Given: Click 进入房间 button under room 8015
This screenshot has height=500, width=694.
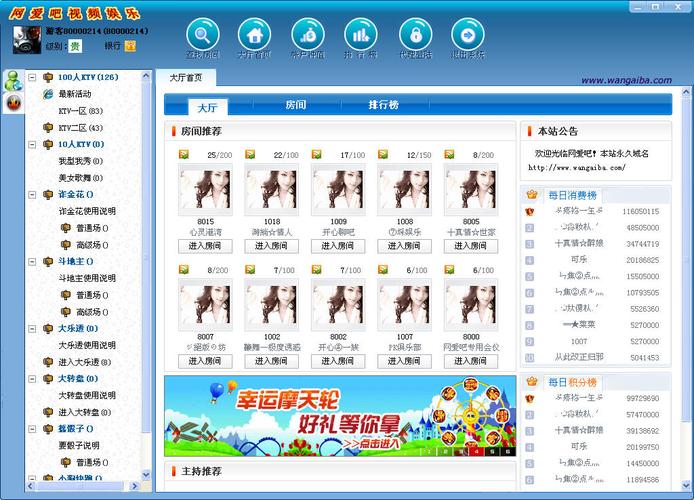Looking at the screenshot, I should 205,246.
